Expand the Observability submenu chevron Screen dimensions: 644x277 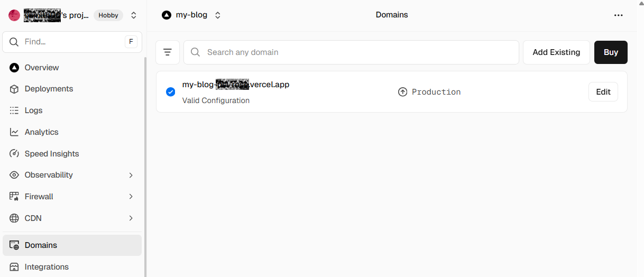point(131,175)
